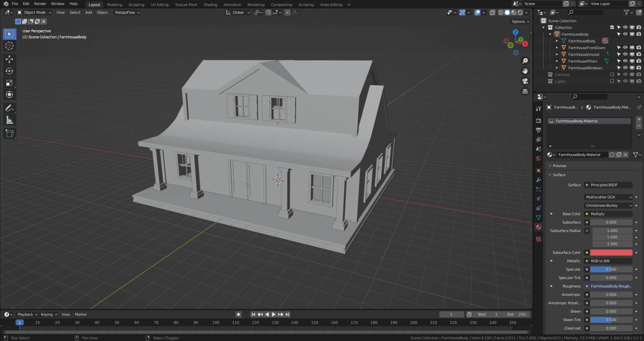
Task: Toggle the camera view icon
Action: 525,81
